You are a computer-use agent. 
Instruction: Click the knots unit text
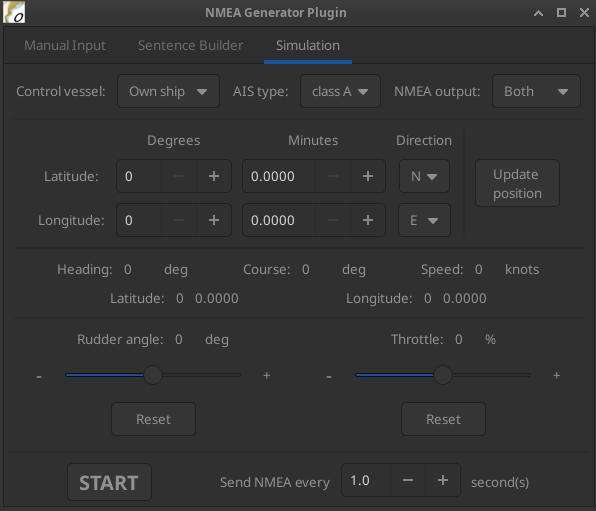point(522,270)
